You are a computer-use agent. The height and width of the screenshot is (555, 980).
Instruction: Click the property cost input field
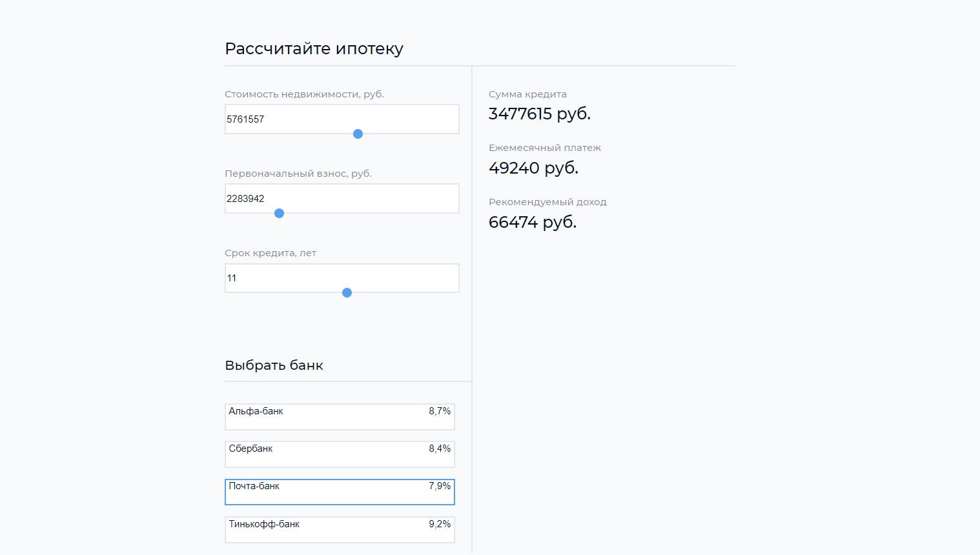click(x=342, y=119)
